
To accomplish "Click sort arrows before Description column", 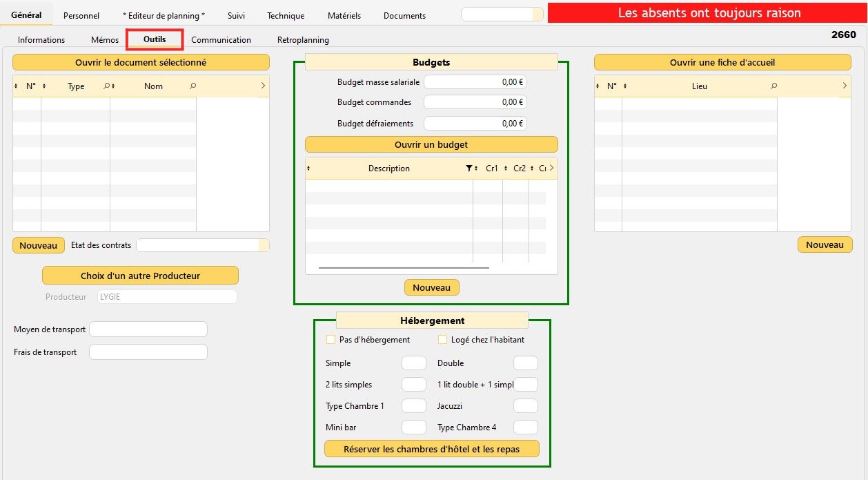I will pyautogui.click(x=308, y=169).
